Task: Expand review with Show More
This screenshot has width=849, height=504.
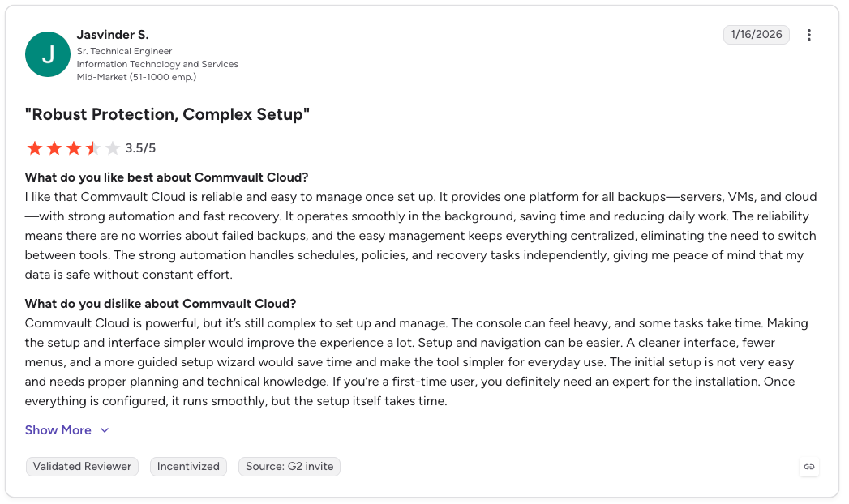Action: click(x=58, y=430)
